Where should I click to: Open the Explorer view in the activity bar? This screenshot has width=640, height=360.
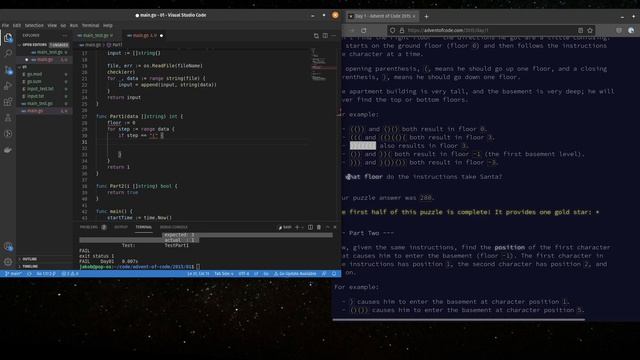(x=8, y=38)
